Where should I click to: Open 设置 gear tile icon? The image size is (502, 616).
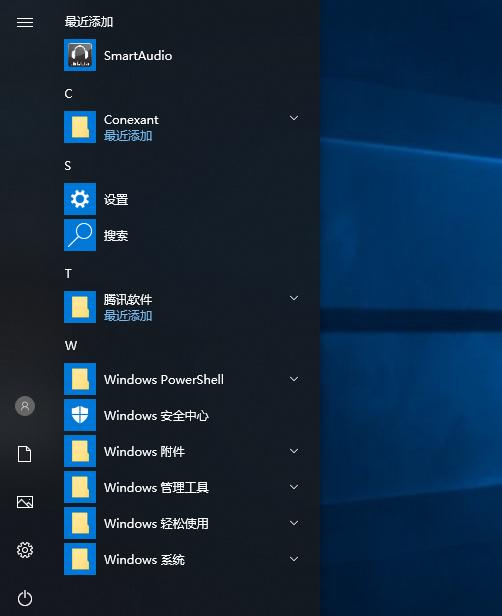(80, 199)
